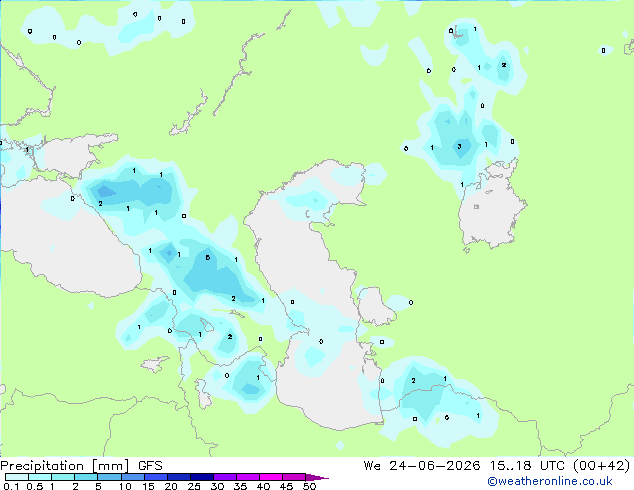The image size is (634, 490).
Task: Click the 30–35 mm purple legend swatch
Action: click(x=224, y=477)
